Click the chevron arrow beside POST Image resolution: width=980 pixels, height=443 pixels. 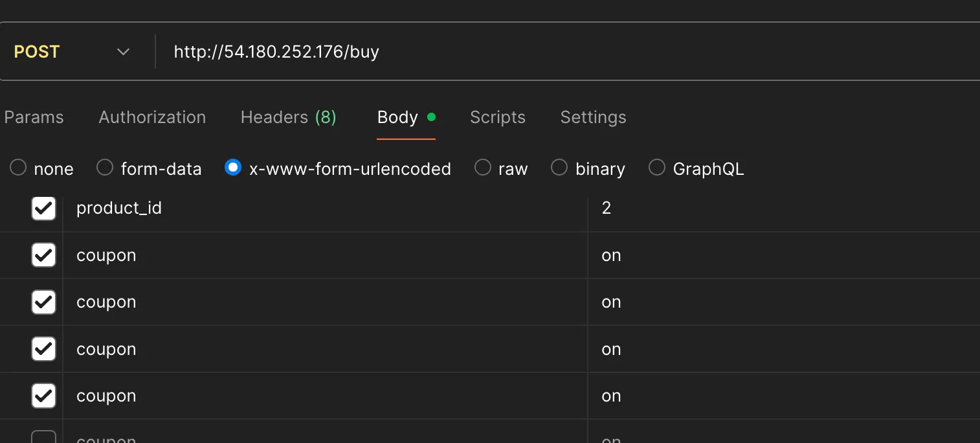123,52
